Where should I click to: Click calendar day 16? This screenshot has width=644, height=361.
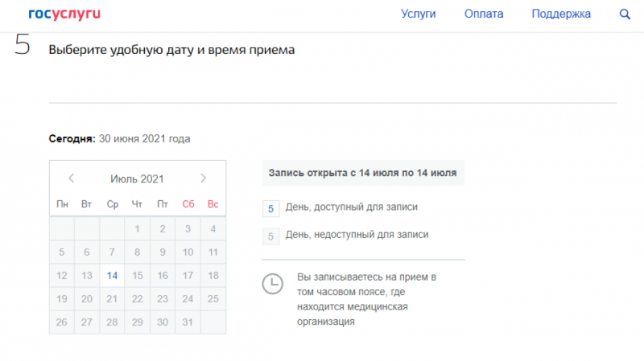coord(163,276)
